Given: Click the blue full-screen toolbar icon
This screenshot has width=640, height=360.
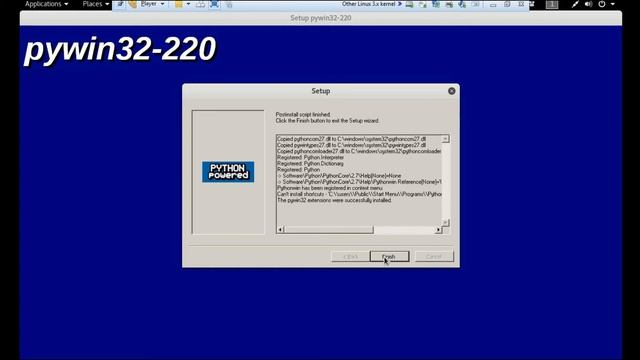Looking at the screenshot, I should point(214,4).
